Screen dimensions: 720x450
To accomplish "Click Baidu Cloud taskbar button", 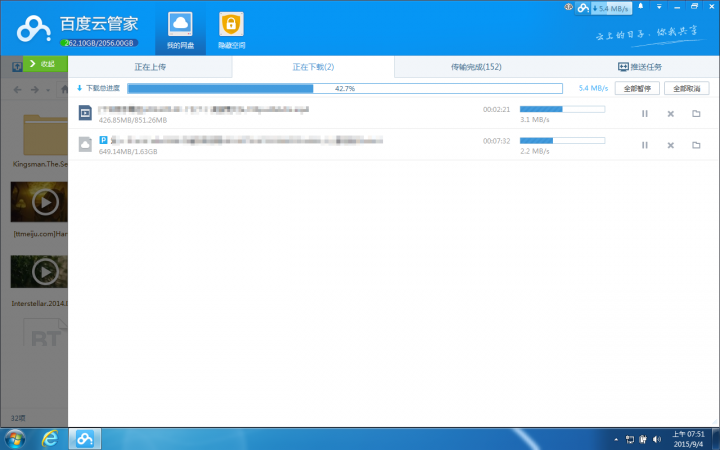I will click(85, 439).
